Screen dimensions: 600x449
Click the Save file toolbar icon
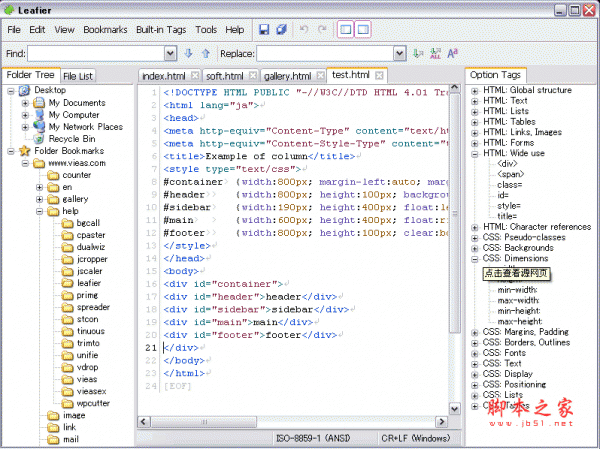[x=265, y=30]
